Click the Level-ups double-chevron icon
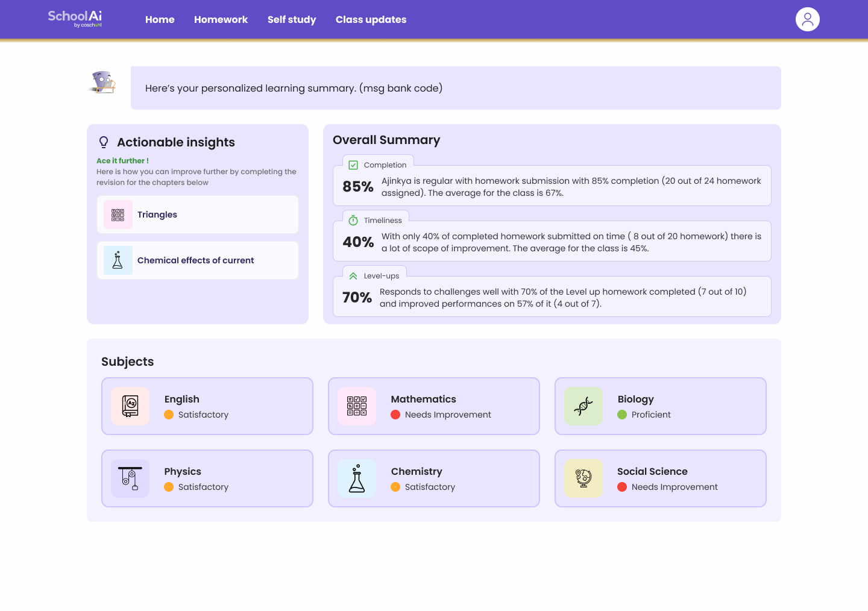The height and width of the screenshot is (611, 868). 353,276
